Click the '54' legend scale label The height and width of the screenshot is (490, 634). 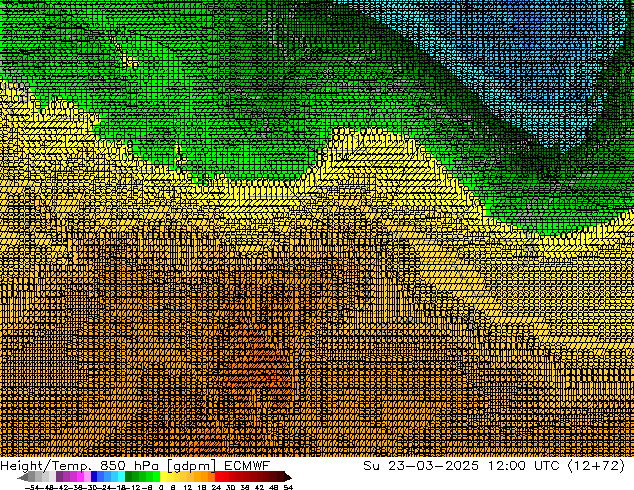288,487
